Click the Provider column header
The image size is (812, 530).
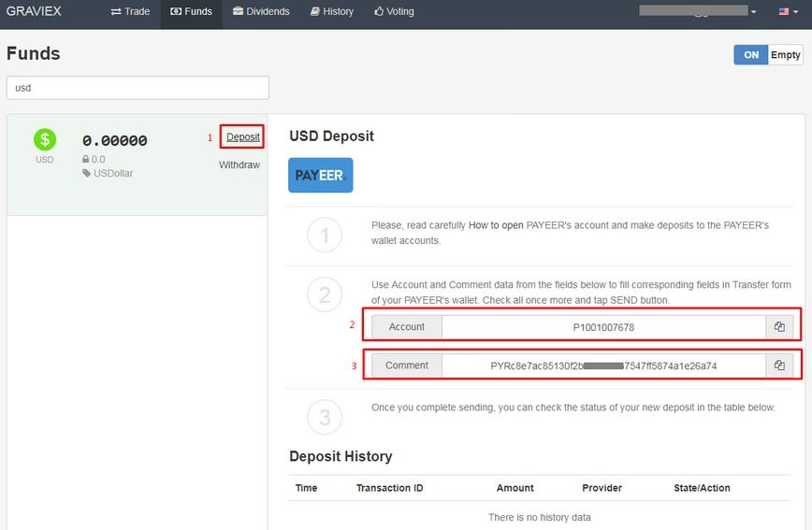tap(602, 488)
